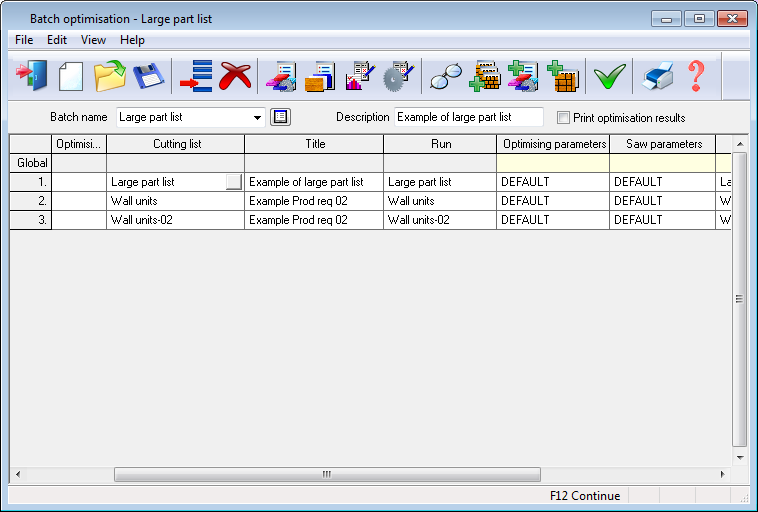Click browse button in Large part list cell

[x=234, y=182]
